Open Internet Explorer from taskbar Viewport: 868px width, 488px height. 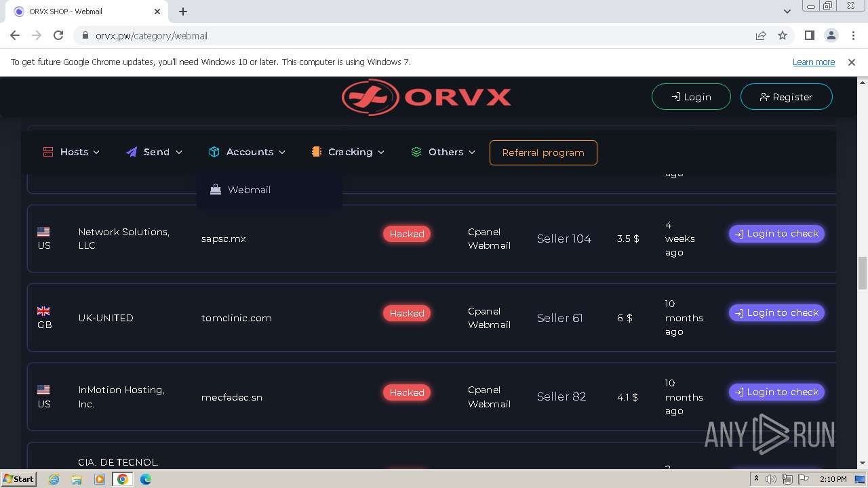[x=54, y=479]
